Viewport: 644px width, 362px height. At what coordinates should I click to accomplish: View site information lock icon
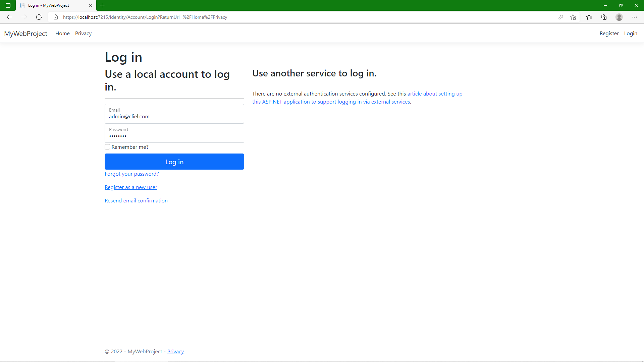[x=56, y=17]
